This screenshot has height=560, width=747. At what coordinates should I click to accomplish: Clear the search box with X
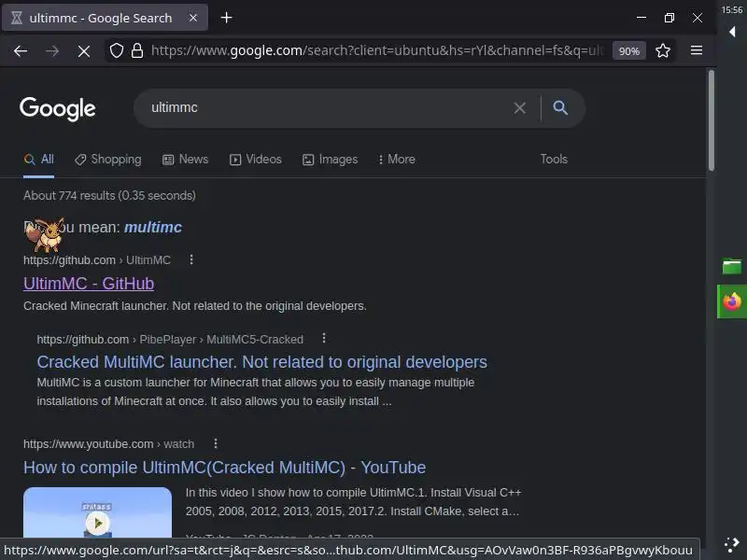coord(520,108)
